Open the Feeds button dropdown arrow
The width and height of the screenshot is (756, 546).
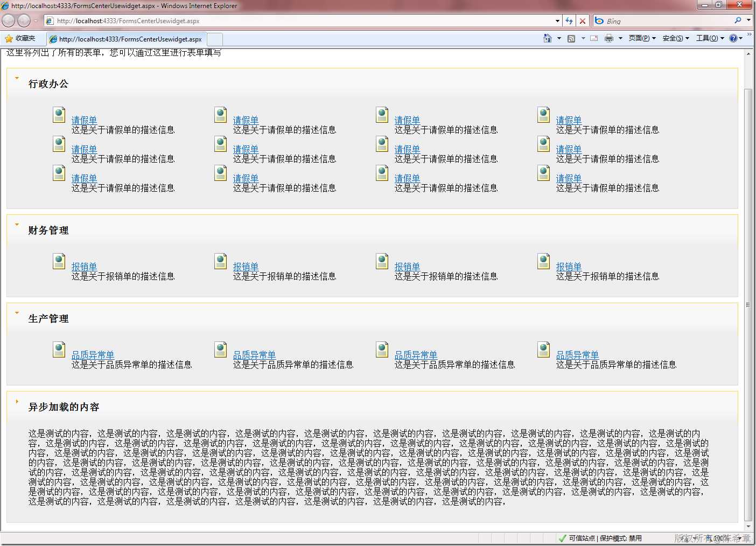[583, 38]
